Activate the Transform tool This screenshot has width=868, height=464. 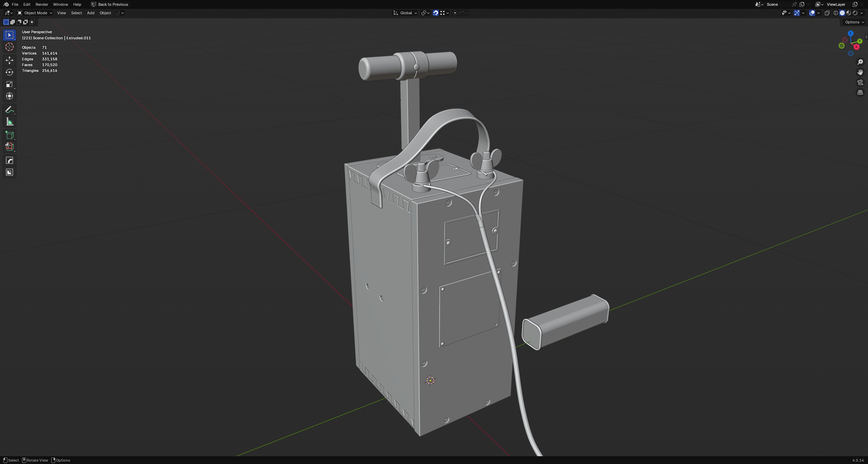pyautogui.click(x=9, y=96)
